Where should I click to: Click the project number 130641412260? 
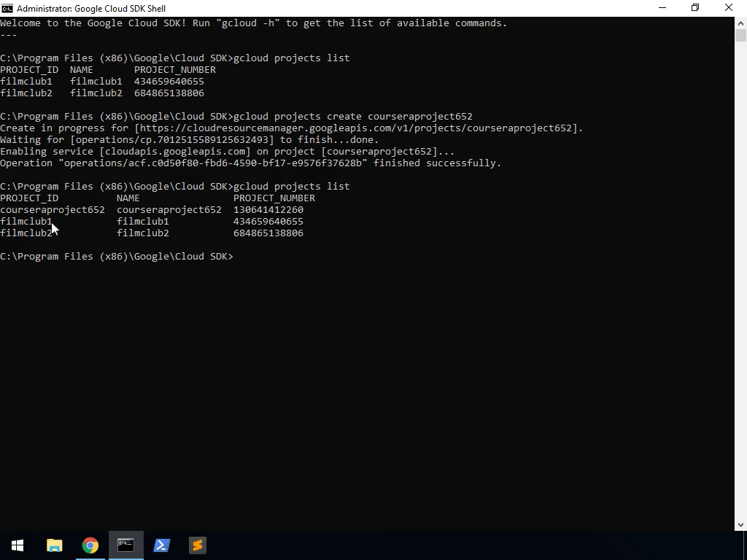(x=268, y=210)
